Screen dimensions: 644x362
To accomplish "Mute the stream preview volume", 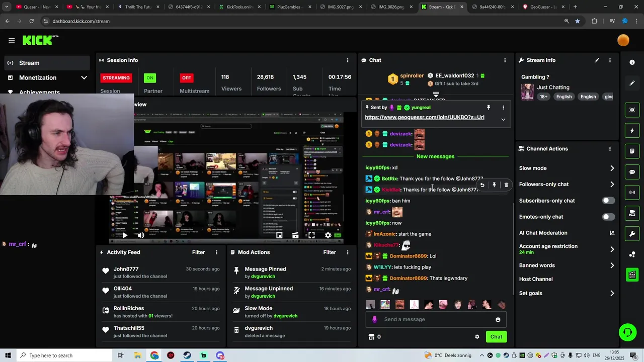I will click(x=141, y=235).
